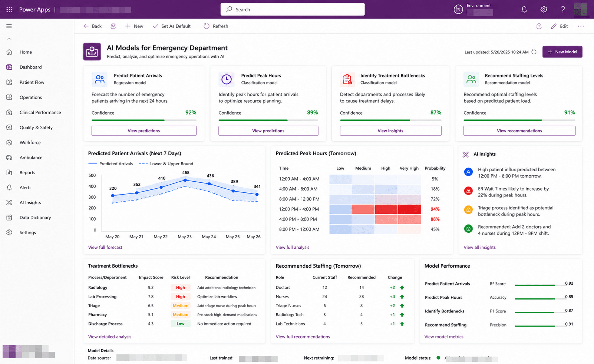Go Back using the command bar
Image resolution: width=594 pixels, height=364 pixels.
pyautogui.click(x=92, y=26)
